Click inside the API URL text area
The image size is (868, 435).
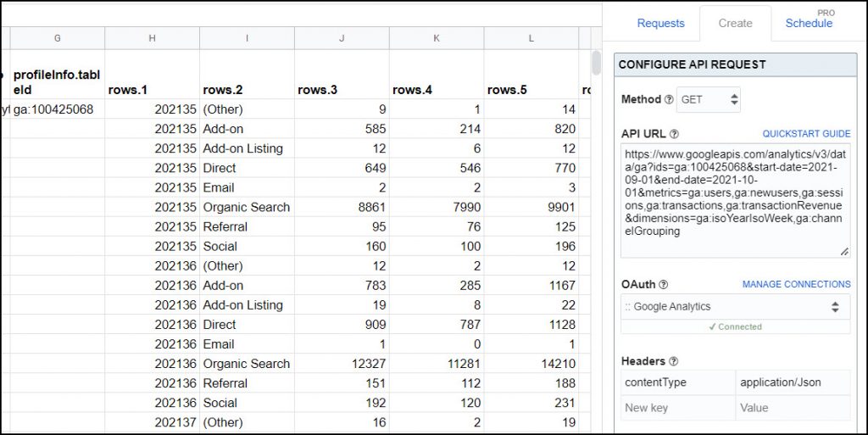pos(735,200)
